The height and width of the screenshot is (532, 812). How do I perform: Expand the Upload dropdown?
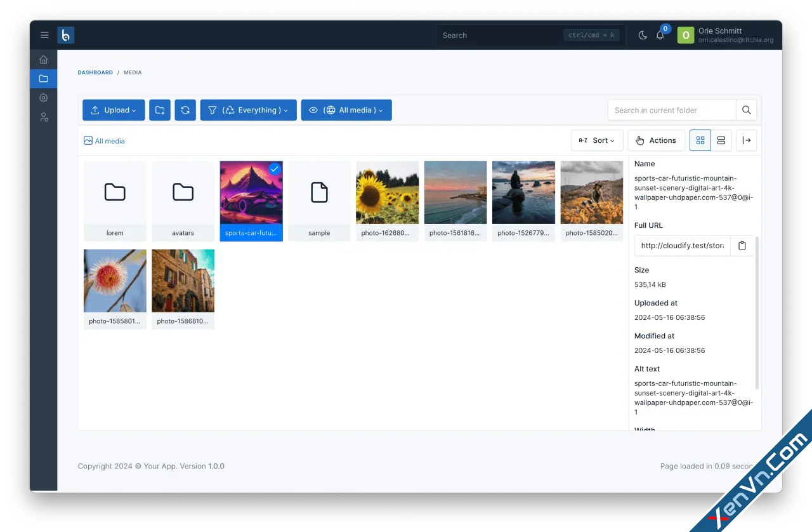pos(114,110)
